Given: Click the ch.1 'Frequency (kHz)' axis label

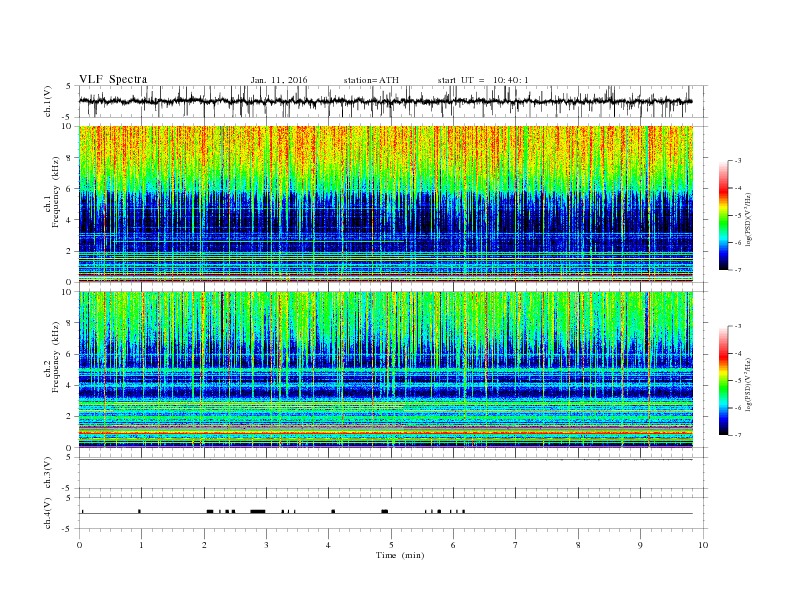Looking at the screenshot, I should [x=55, y=192].
